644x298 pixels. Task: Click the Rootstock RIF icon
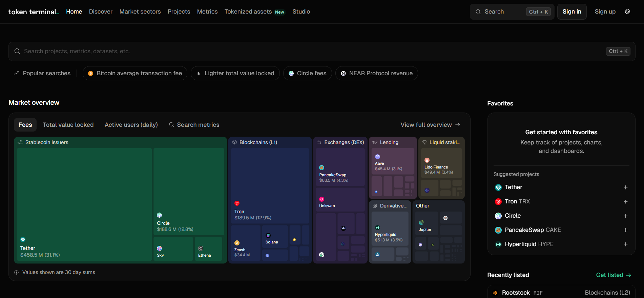tap(495, 293)
